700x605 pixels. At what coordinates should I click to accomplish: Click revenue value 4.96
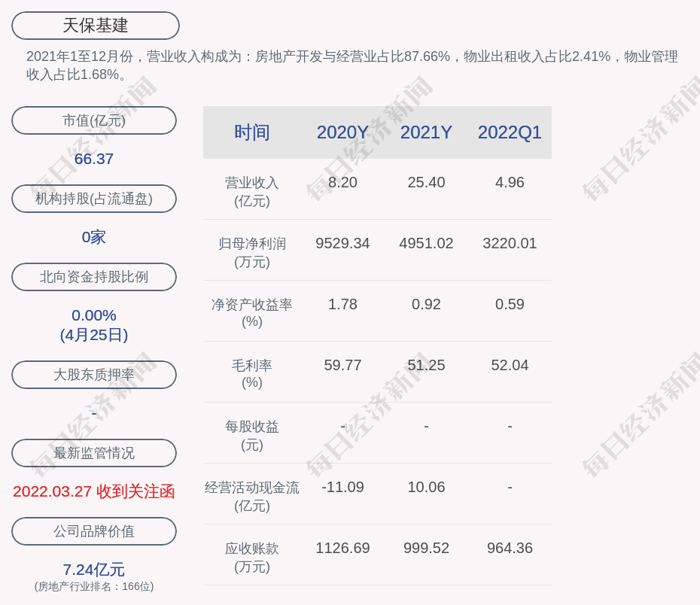[510, 183]
